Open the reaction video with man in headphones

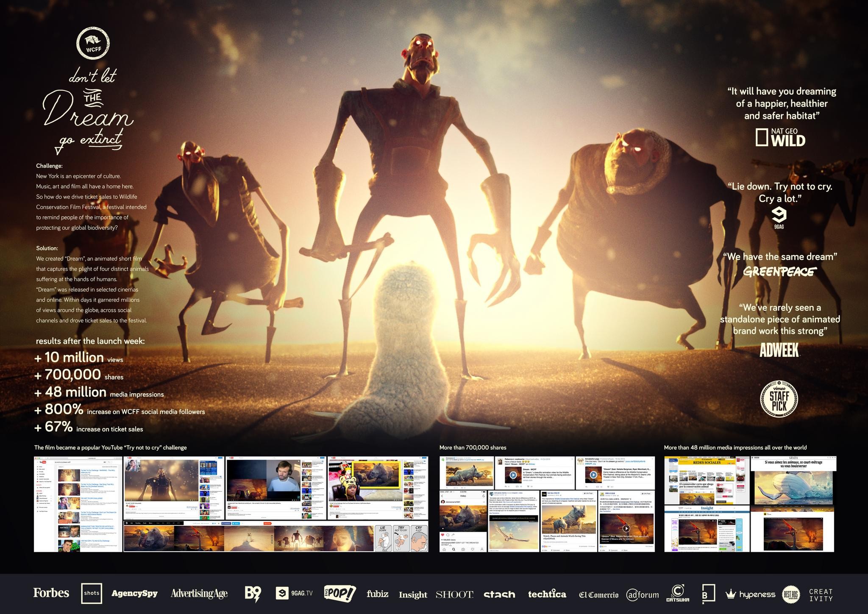276,488
